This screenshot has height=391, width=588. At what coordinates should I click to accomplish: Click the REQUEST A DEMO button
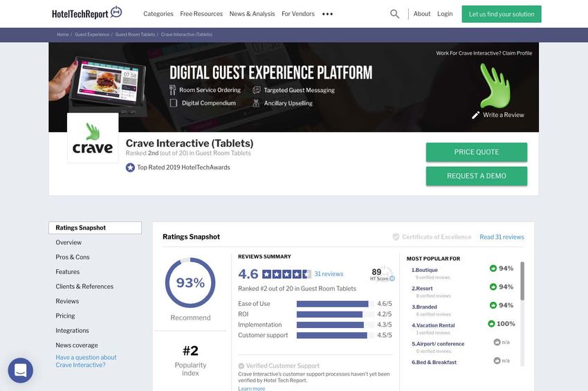(x=477, y=176)
